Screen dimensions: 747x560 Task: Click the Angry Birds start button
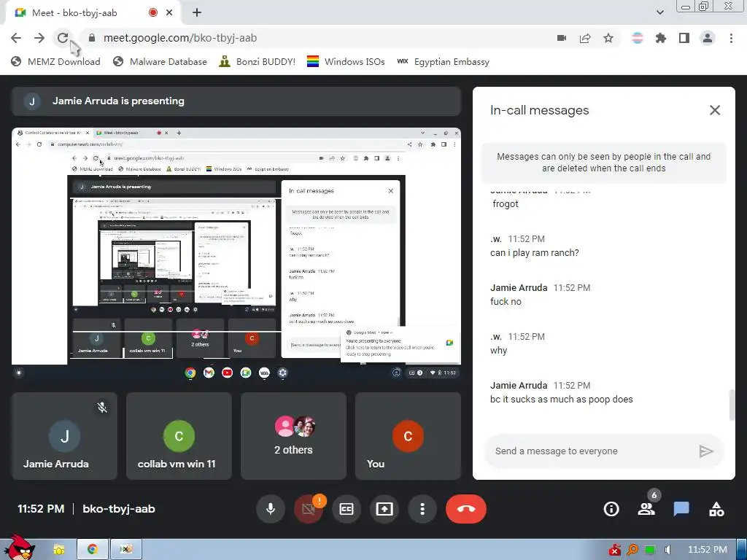coord(19,548)
